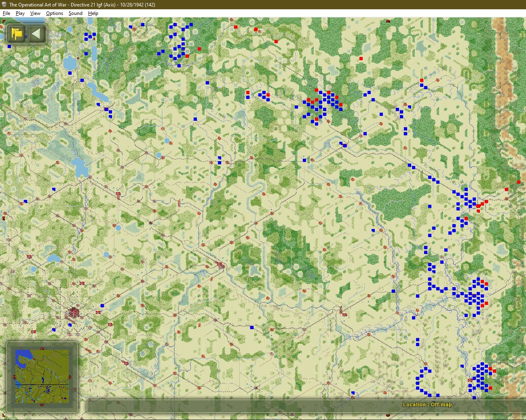The height and width of the screenshot is (420, 526).
Task: Open the View menu
Action: point(36,13)
